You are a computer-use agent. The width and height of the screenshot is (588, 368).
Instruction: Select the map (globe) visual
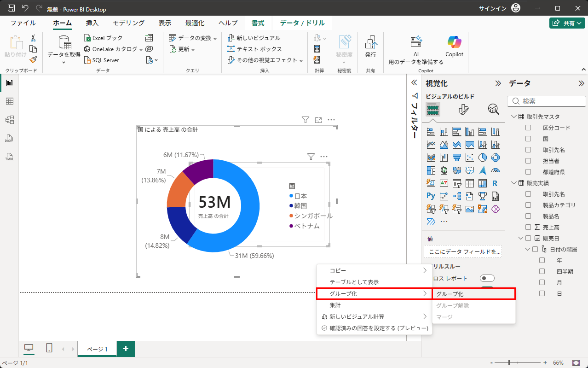coord(444,170)
